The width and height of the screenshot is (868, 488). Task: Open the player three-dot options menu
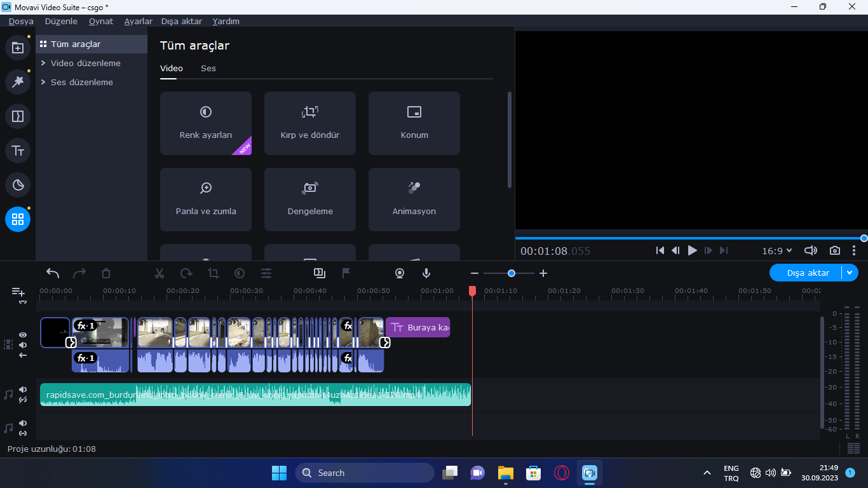pos(854,251)
